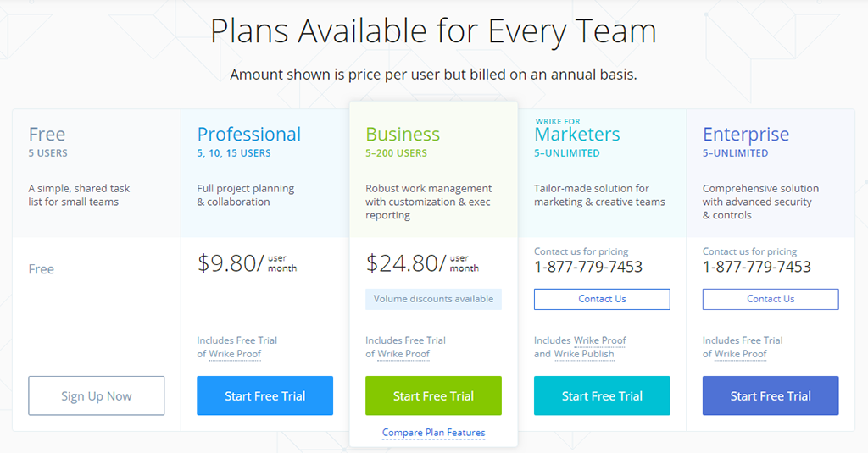Screen dimensions: 868x453
Task: Click the Volume discounts available badge
Action: point(433,299)
